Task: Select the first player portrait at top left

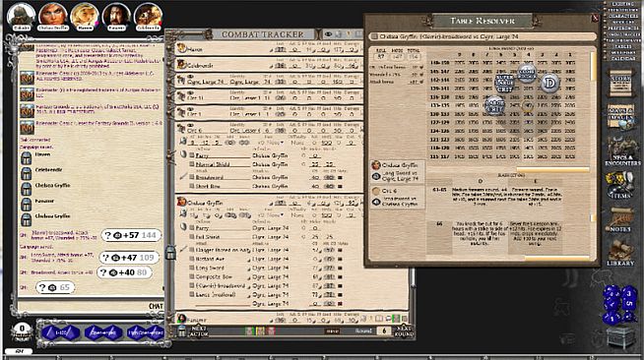Action: pyautogui.click(x=21, y=17)
